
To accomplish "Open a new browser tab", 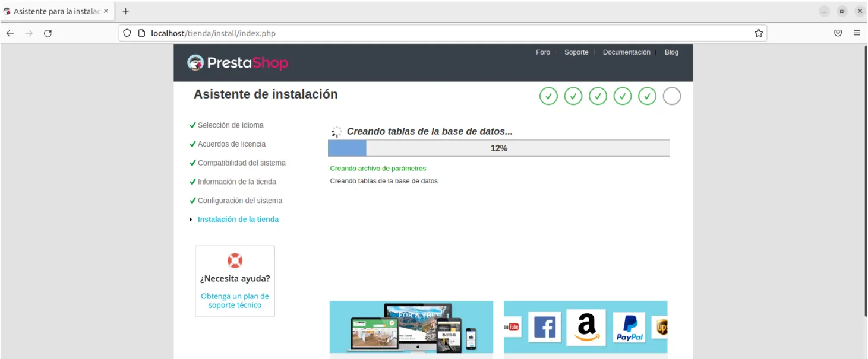I will [125, 11].
